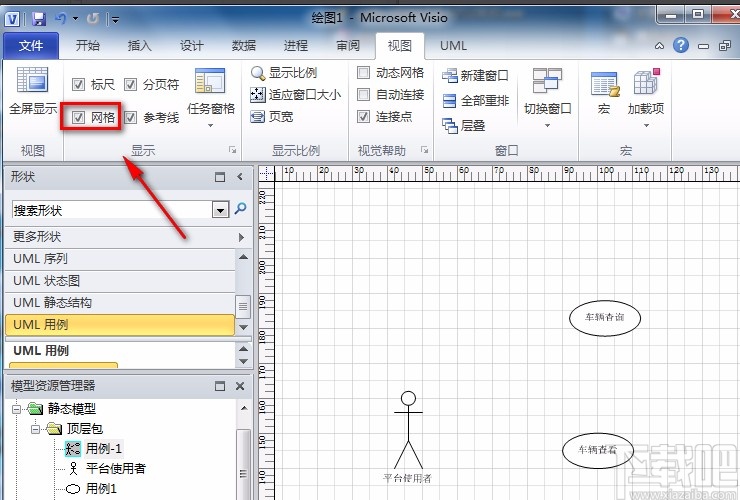The width and height of the screenshot is (740, 500).
Task: Toggle the 标尺 ruler checkbox
Action: point(78,85)
